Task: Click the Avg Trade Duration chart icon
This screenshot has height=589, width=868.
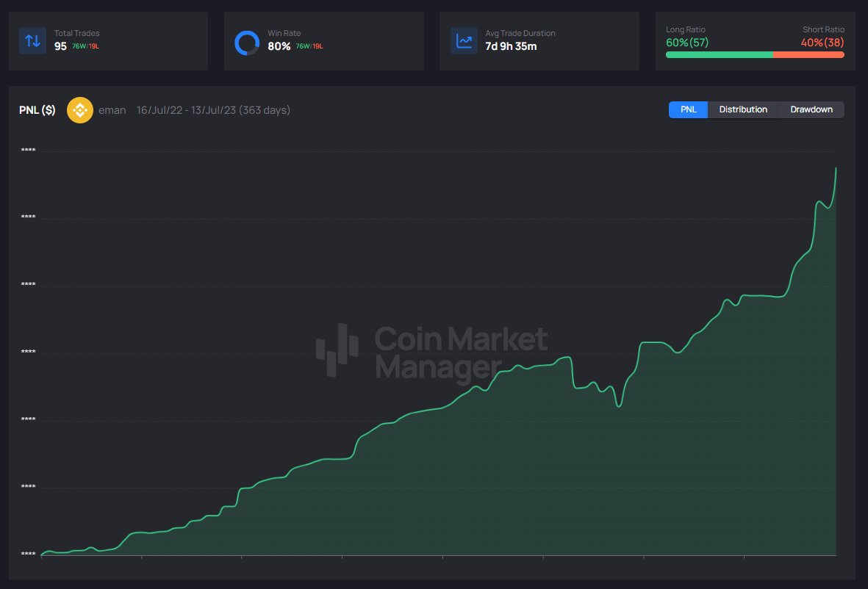Action: [x=464, y=41]
